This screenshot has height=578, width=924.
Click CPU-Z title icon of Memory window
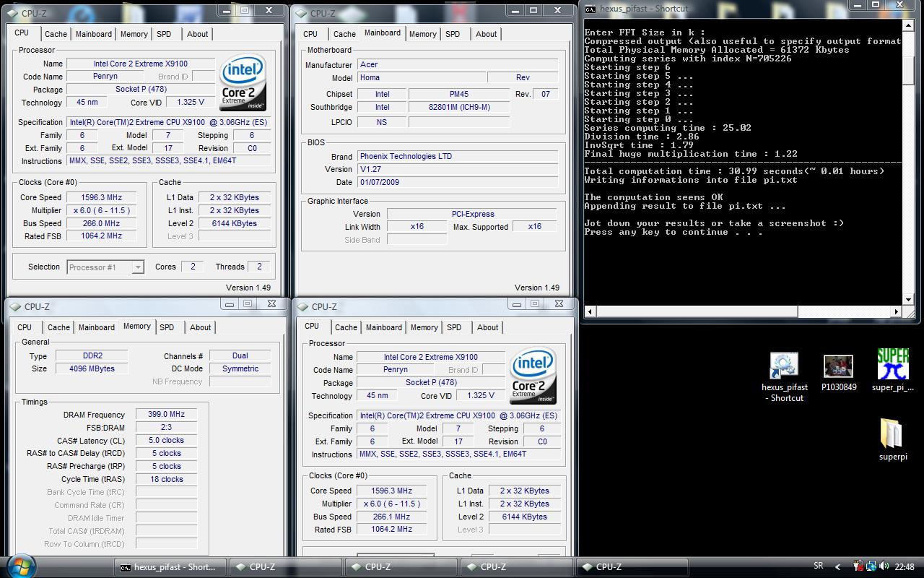[x=15, y=306]
